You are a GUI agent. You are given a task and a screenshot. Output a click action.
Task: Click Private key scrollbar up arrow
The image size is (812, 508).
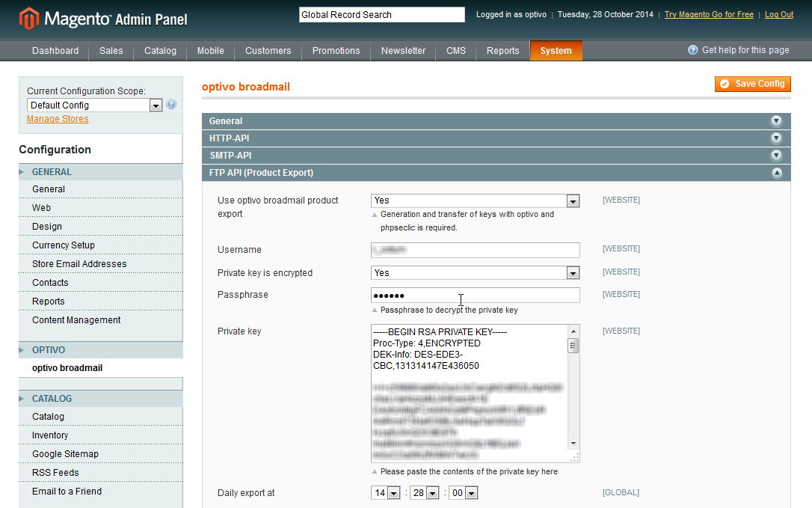pyautogui.click(x=573, y=331)
